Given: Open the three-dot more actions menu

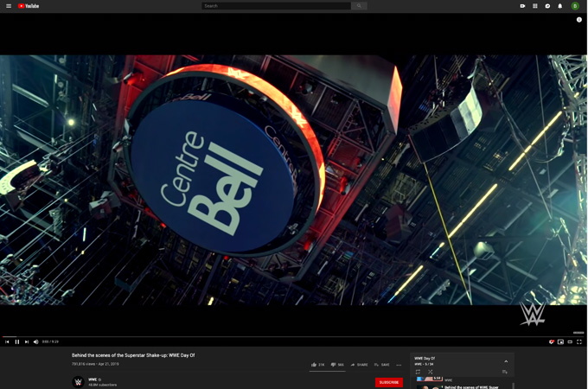Looking at the screenshot, I should pyautogui.click(x=399, y=365).
